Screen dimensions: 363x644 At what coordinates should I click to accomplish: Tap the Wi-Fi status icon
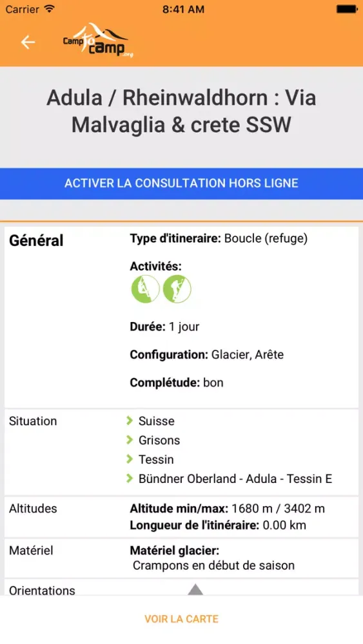click(50, 9)
